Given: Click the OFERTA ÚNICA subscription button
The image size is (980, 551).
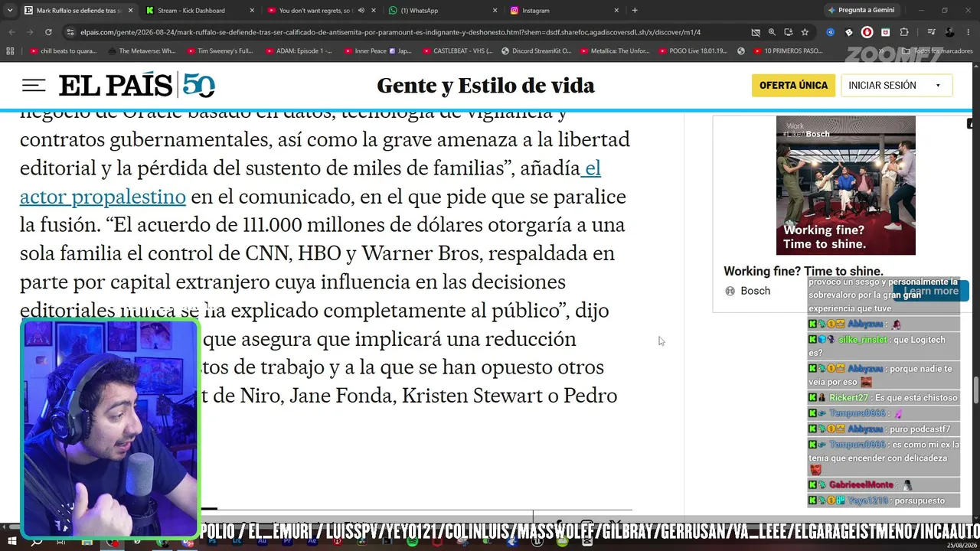Looking at the screenshot, I should (793, 86).
